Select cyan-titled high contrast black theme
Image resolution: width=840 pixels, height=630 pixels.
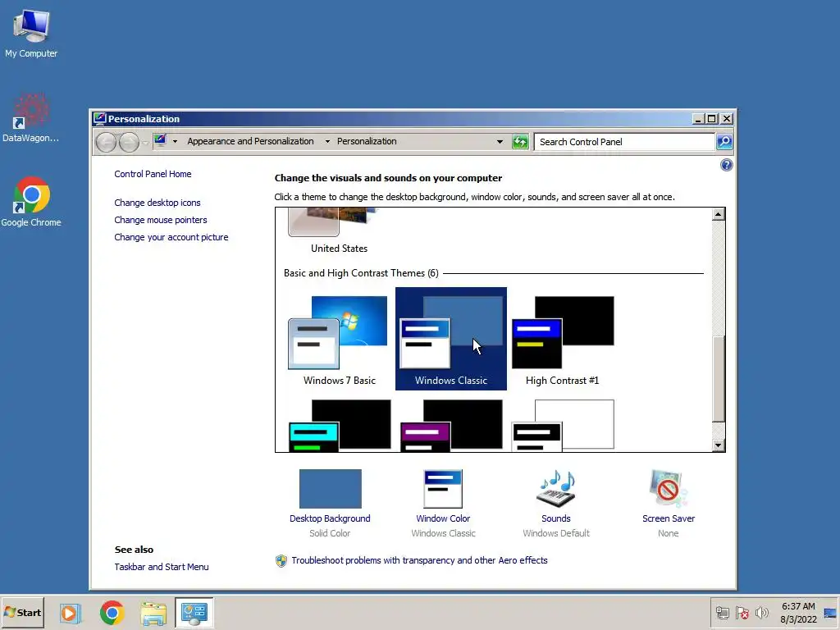pos(339,426)
